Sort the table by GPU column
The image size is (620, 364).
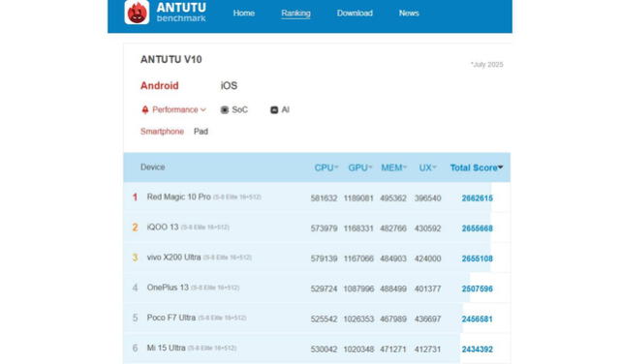point(359,167)
